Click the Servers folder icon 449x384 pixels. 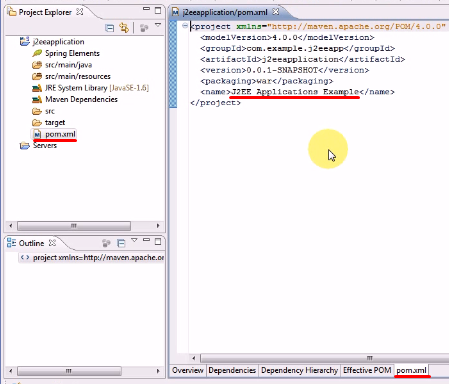(x=24, y=146)
